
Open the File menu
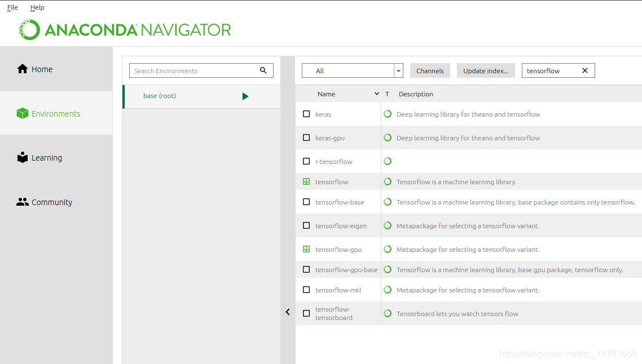pos(12,7)
